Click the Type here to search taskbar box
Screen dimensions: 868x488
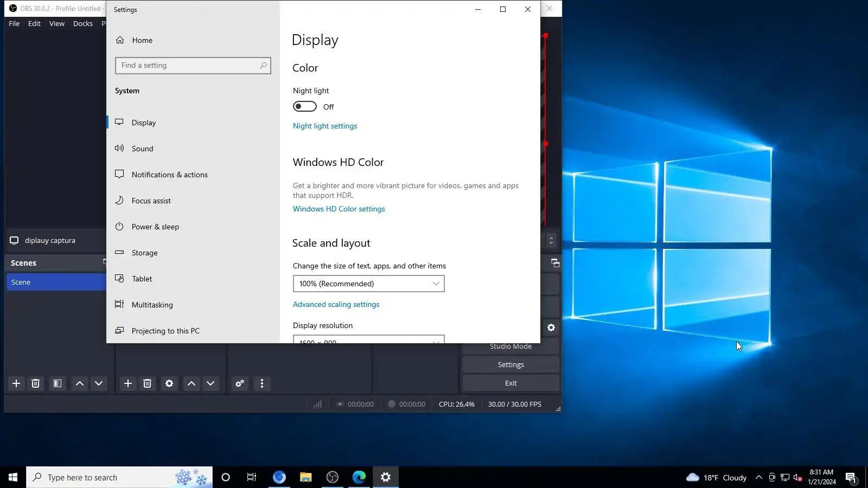point(119,477)
